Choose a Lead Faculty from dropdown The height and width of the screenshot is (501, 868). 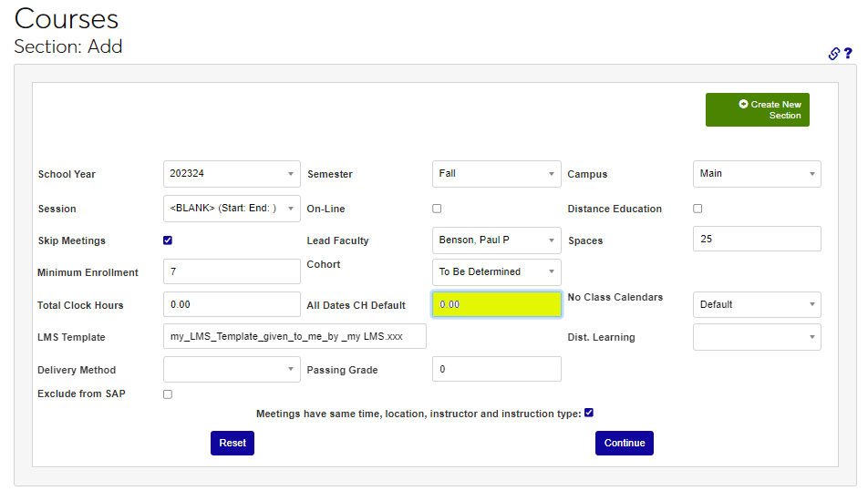(x=496, y=240)
